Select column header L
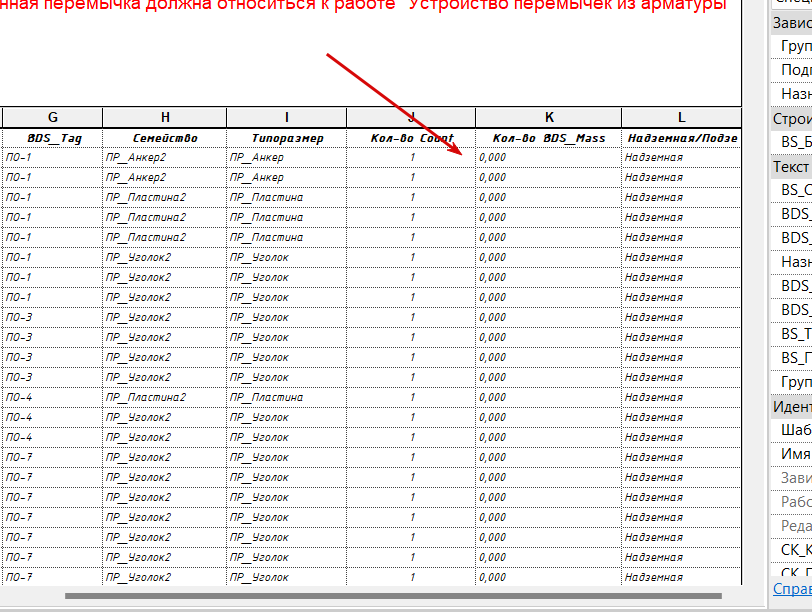Screen dimensions: 812x612 point(682,118)
